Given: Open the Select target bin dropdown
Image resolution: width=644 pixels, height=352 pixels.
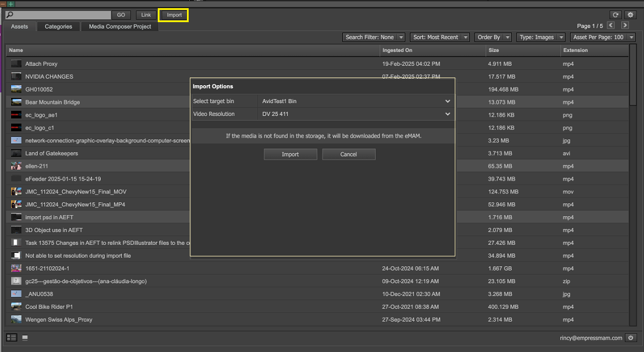Looking at the screenshot, I should (356, 101).
